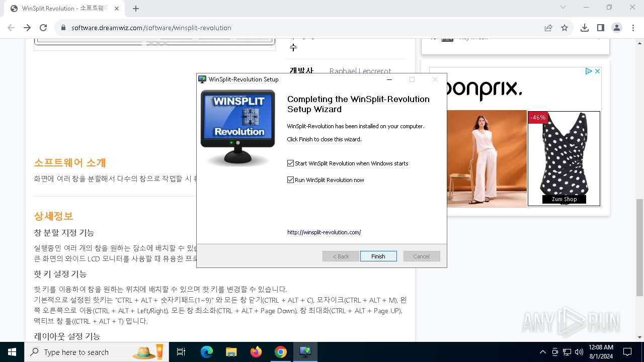Toggle Chrome side panel
The width and height of the screenshot is (644, 362).
601,28
